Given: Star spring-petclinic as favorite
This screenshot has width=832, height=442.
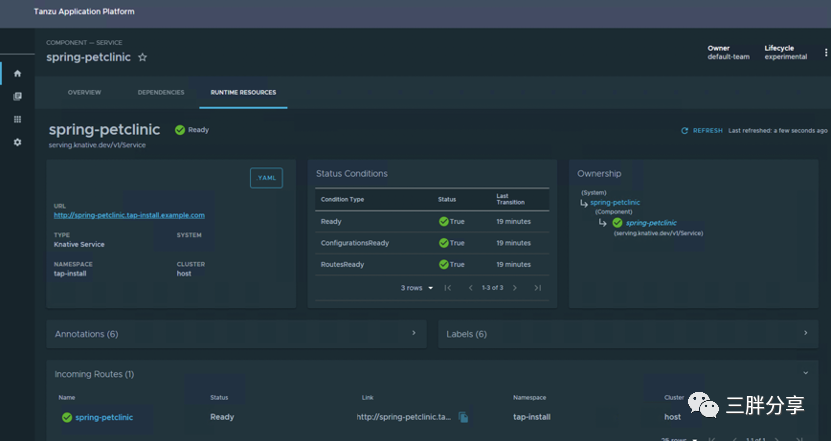Looking at the screenshot, I should [x=142, y=57].
